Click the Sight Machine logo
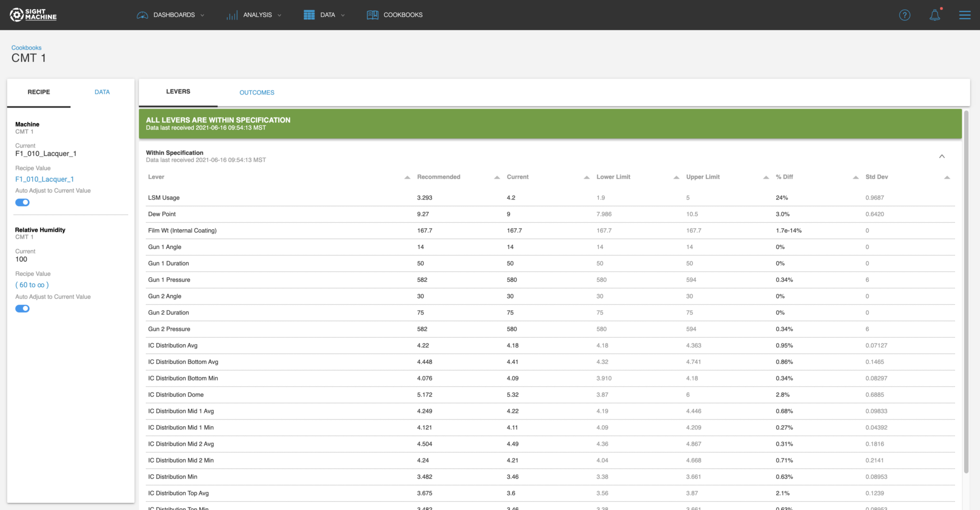 tap(33, 15)
